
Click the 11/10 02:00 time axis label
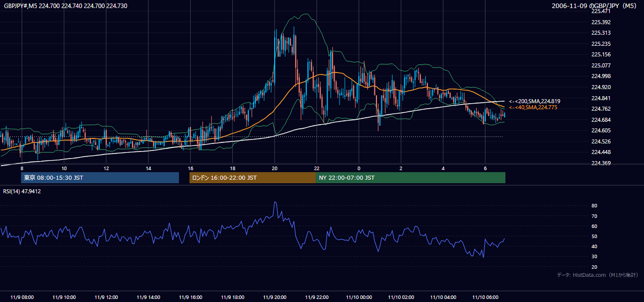click(x=401, y=297)
